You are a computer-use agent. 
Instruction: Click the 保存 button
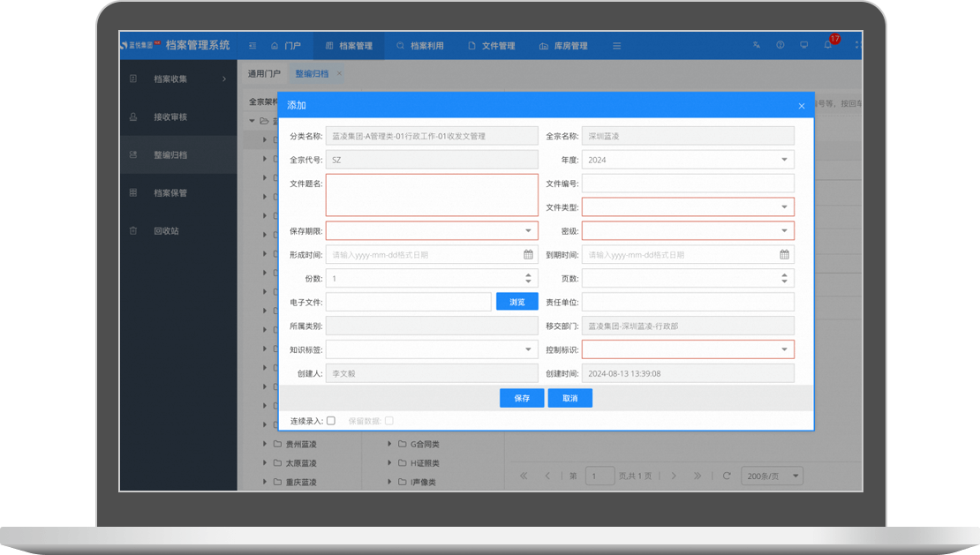522,398
